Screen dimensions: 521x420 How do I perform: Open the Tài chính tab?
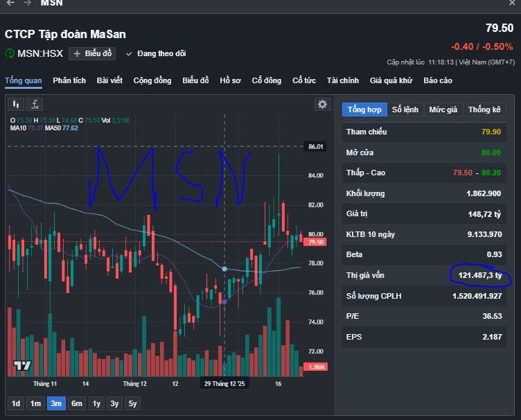[342, 80]
